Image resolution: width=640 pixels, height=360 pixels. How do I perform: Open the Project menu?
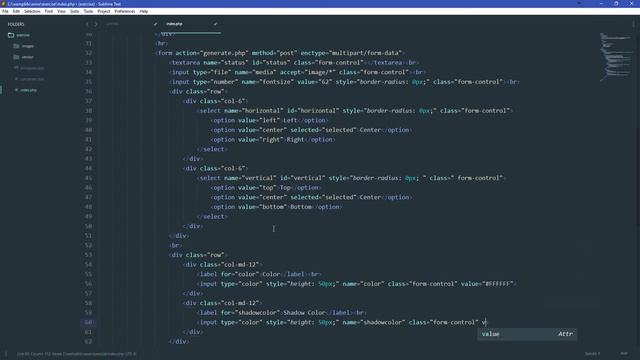[104, 11]
